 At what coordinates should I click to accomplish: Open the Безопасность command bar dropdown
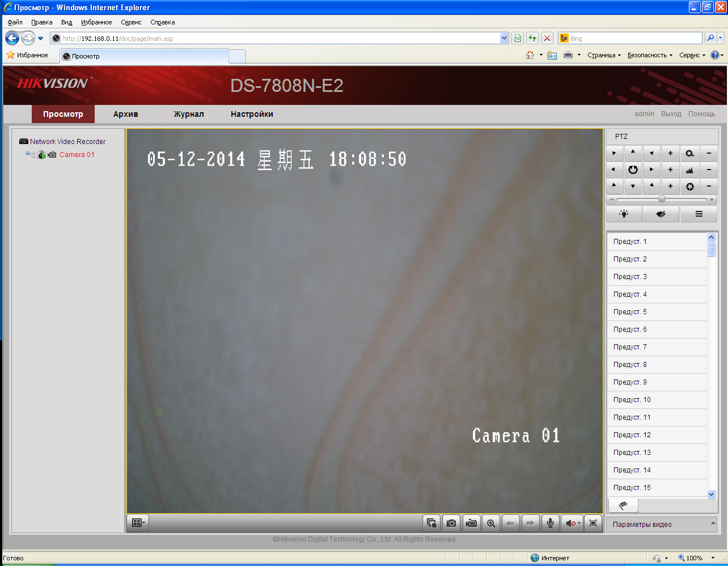[650, 55]
